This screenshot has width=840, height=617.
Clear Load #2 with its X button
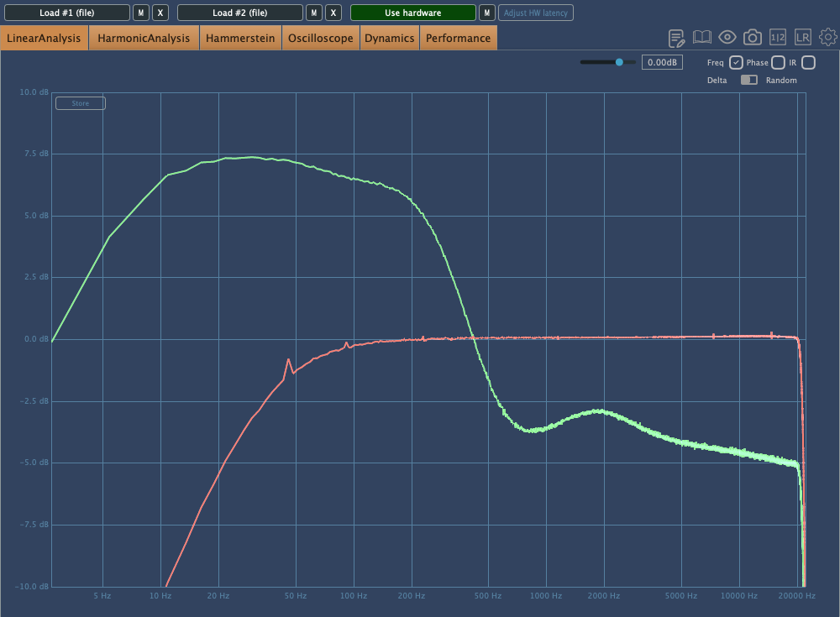333,13
